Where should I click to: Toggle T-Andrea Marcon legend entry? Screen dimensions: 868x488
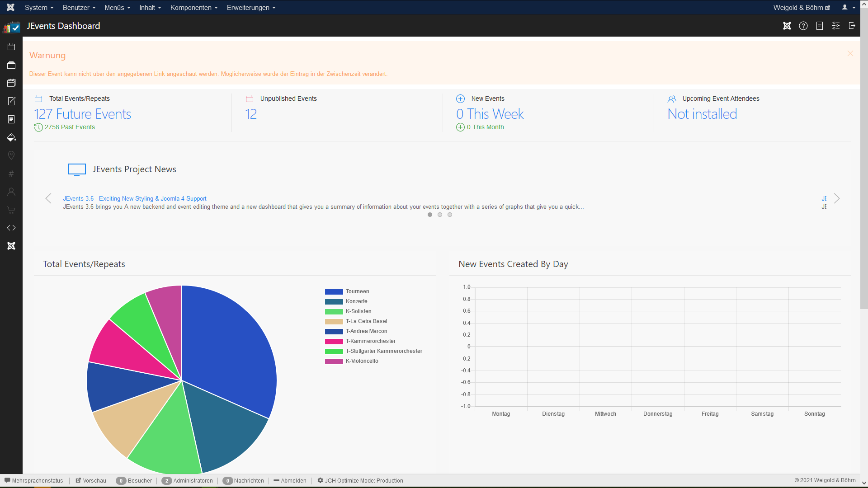click(x=356, y=331)
